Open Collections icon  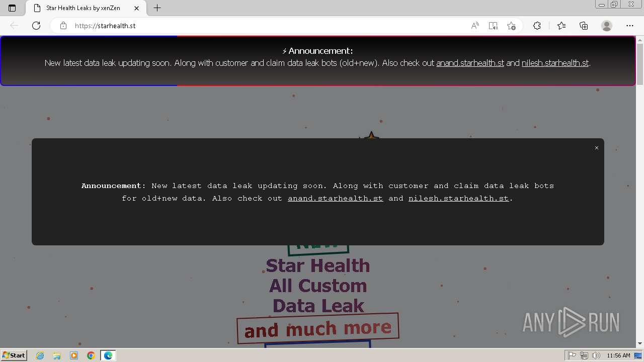click(584, 26)
